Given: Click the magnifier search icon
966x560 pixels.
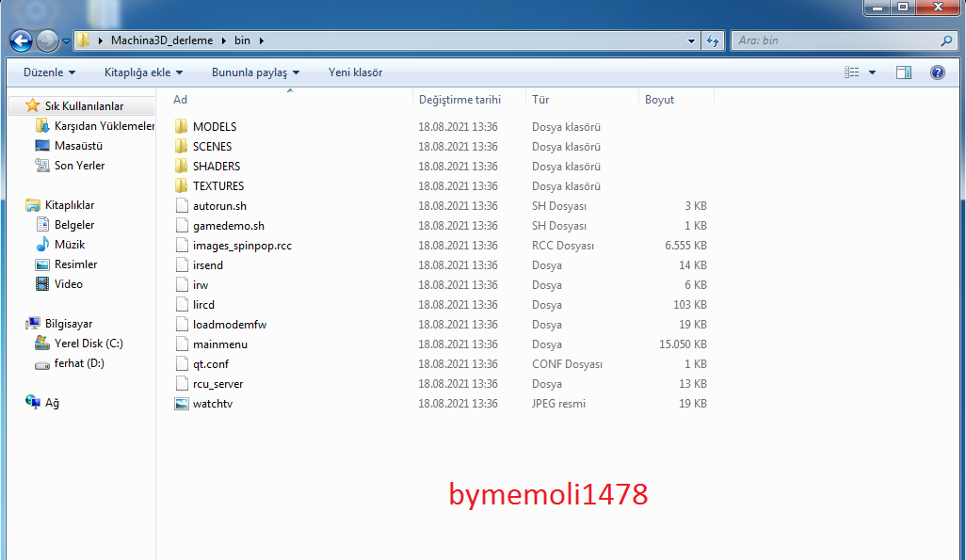Looking at the screenshot, I should pyautogui.click(x=946, y=40).
